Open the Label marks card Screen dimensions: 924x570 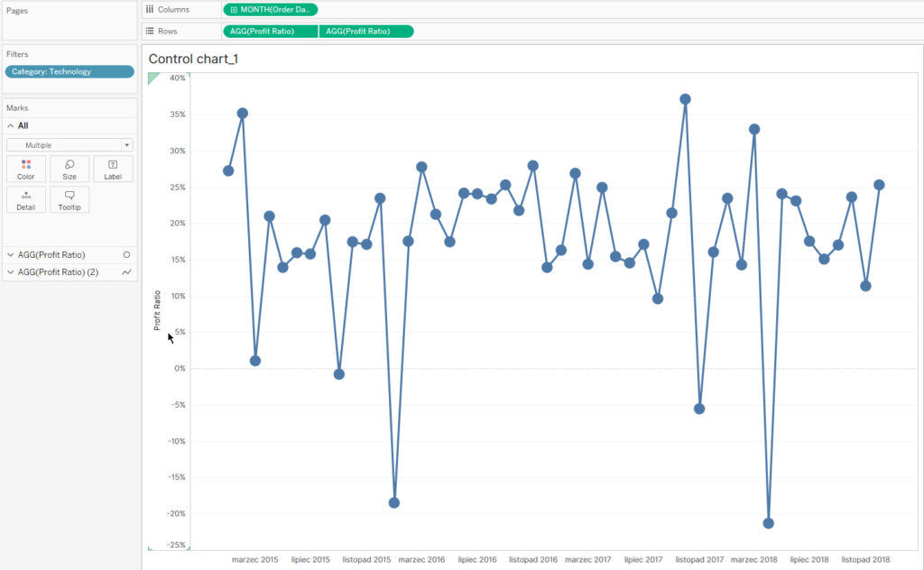(113, 169)
